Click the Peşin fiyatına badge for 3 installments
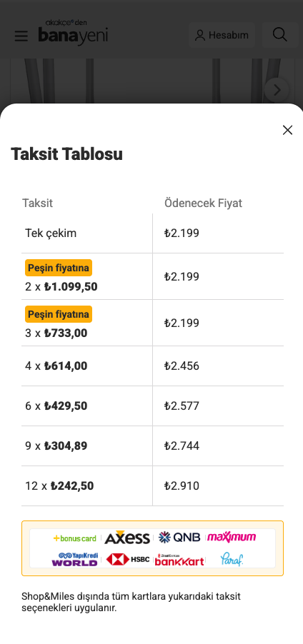This screenshot has height=644, width=303. [x=59, y=314]
